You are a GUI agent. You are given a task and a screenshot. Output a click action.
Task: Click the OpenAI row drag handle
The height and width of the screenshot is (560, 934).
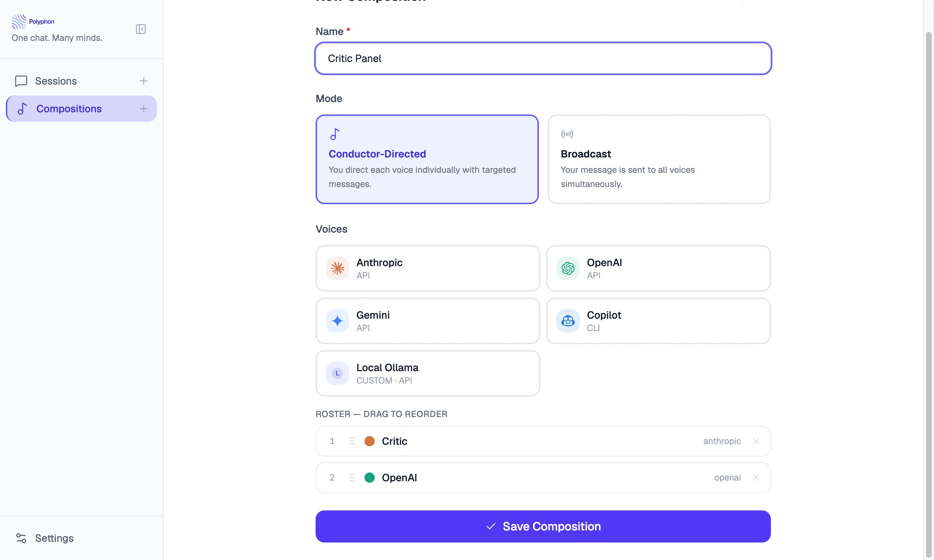tap(352, 478)
